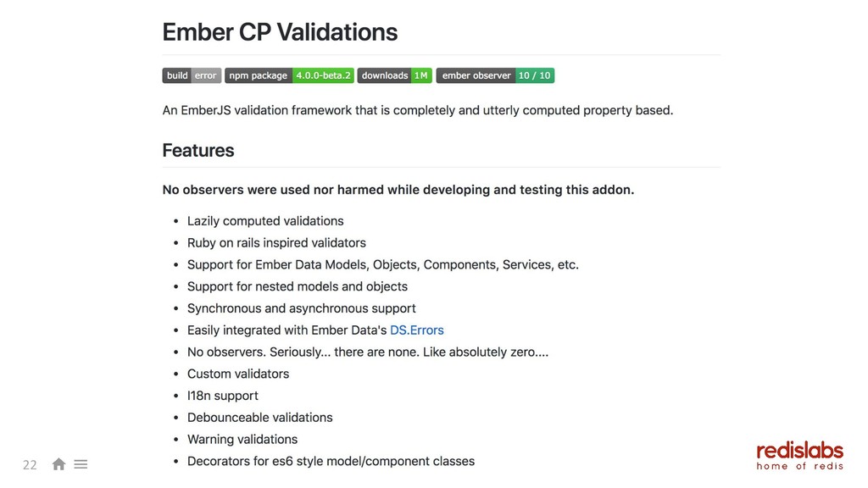Open the npm package 4.0.0-beta.2 badge
The width and height of the screenshot is (868, 488).
(289, 75)
